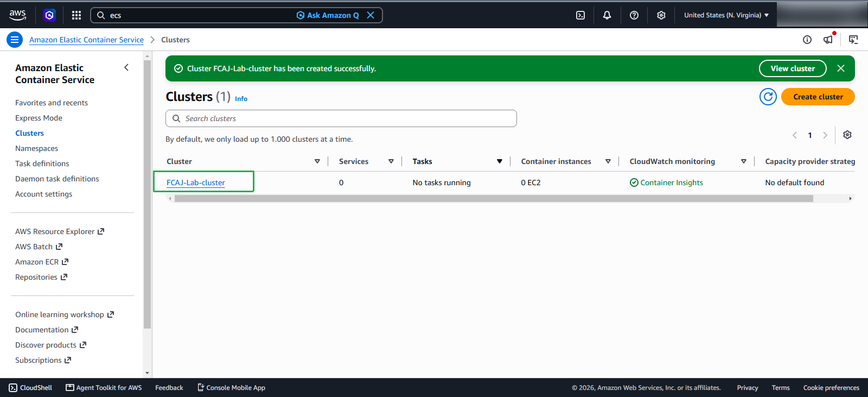
Task: Open the help question mark menu
Action: coord(634,15)
